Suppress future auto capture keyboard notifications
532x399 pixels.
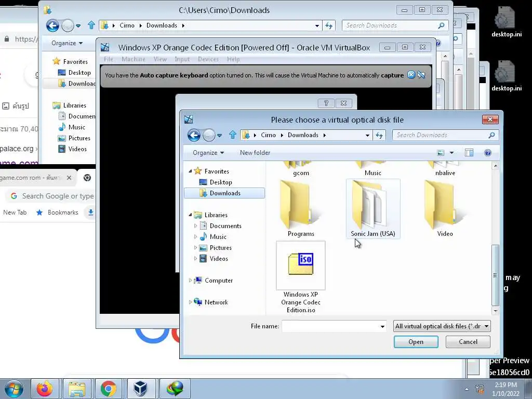click(421, 75)
